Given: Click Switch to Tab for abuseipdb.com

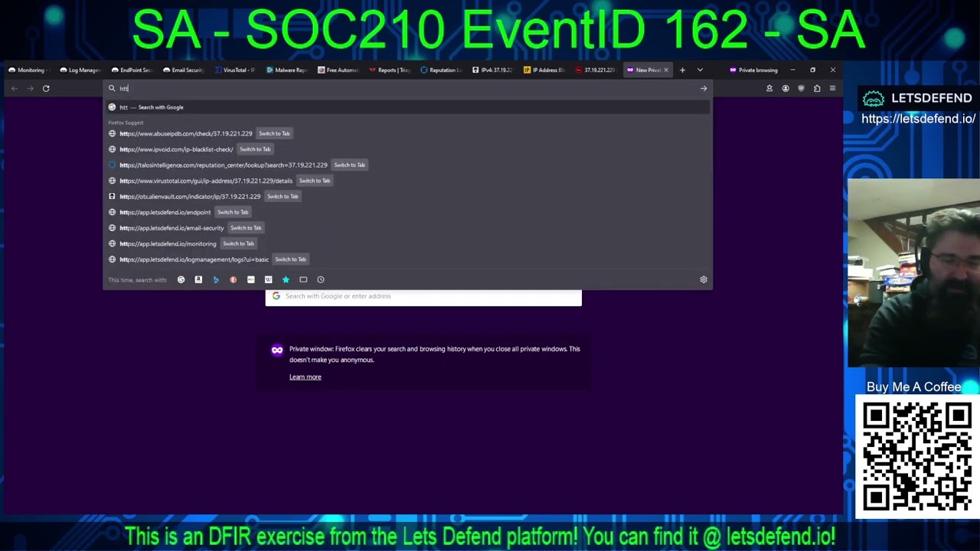Looking at the screenshot, I should point(274,133).
